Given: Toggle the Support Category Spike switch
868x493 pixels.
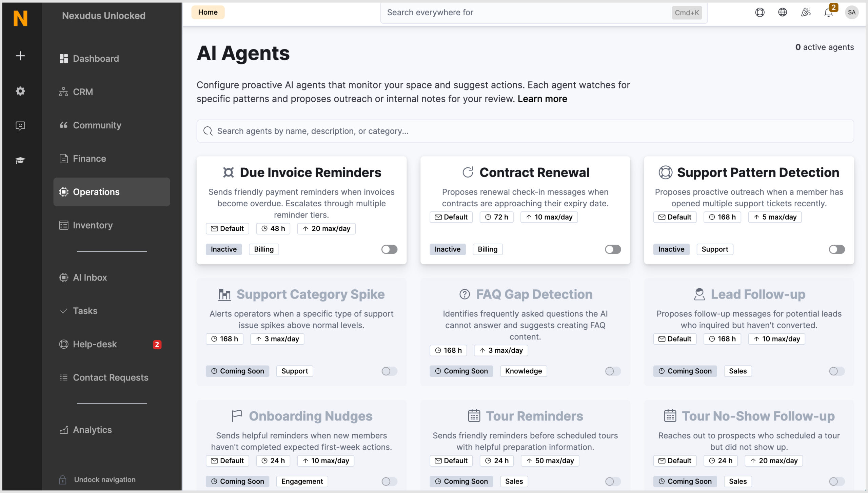Looking at the screenshot, I should pyautogui.click(x=389, y=371).
